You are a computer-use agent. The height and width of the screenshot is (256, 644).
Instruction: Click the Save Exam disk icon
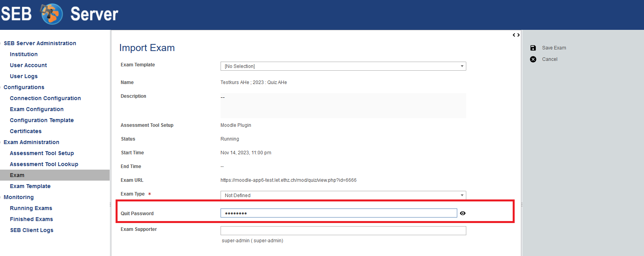click(533, 48)
